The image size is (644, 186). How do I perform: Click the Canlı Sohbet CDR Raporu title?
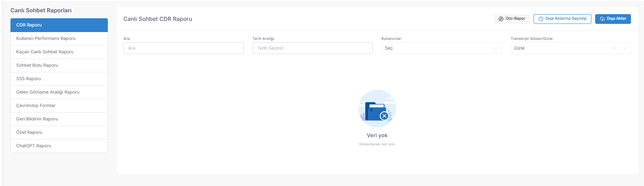pyautogui.click(x=158, y=19)
